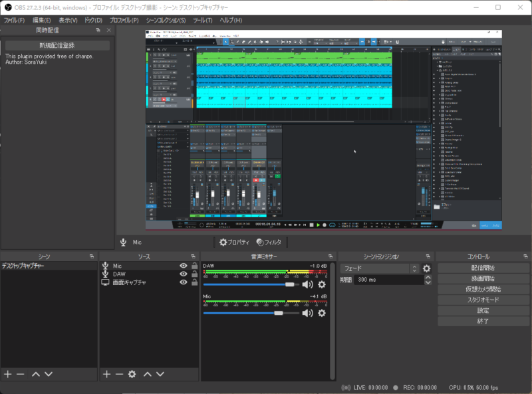Remove the selected scene with minus icon
Image resolution: width=532 pixels, height=394 pixels.
click(x=21, y=374)
